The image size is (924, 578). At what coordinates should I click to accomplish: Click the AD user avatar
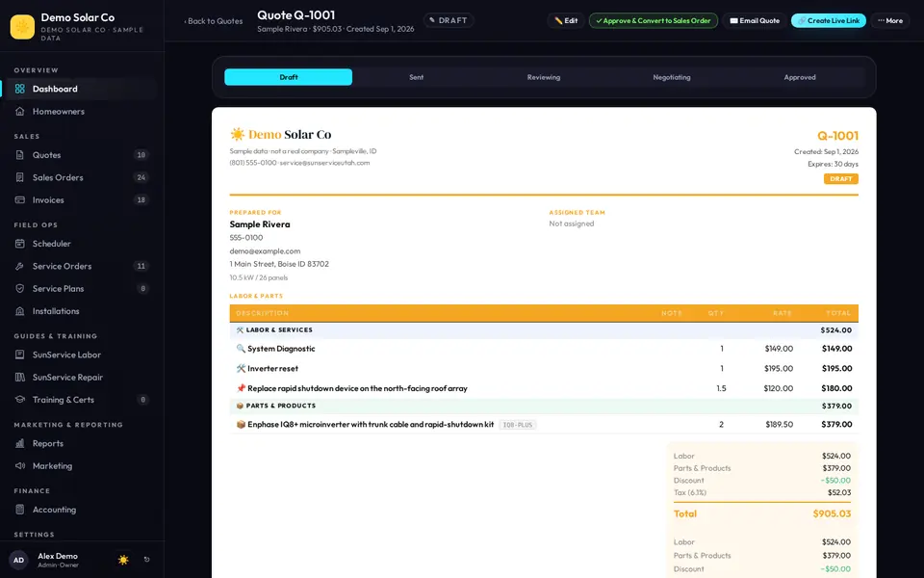point(19,560)
